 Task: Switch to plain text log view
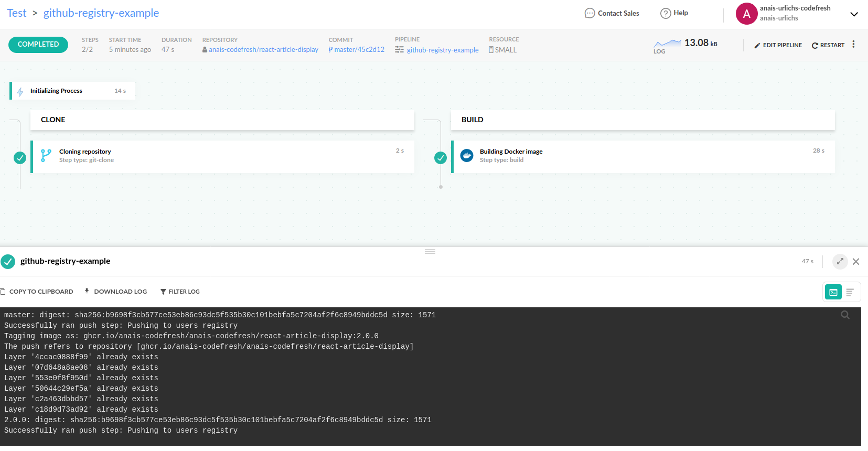[x=850, y=292]
